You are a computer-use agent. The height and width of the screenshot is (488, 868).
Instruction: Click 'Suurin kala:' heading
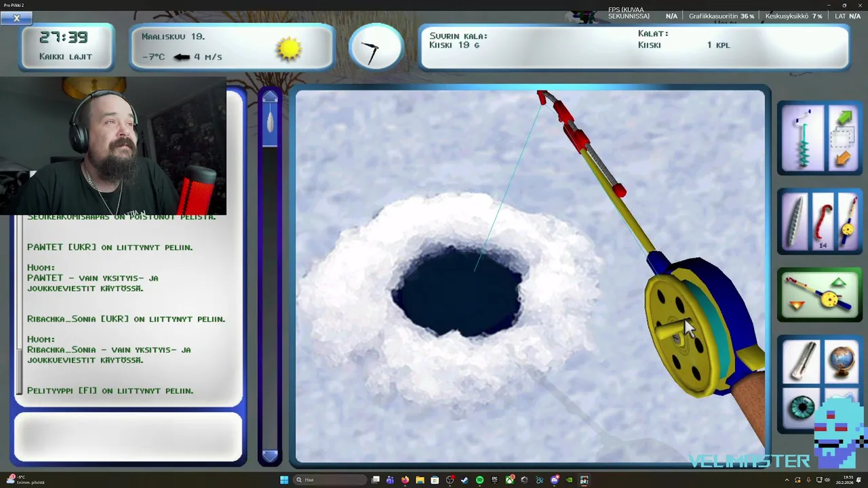click(x=458, y=36)
